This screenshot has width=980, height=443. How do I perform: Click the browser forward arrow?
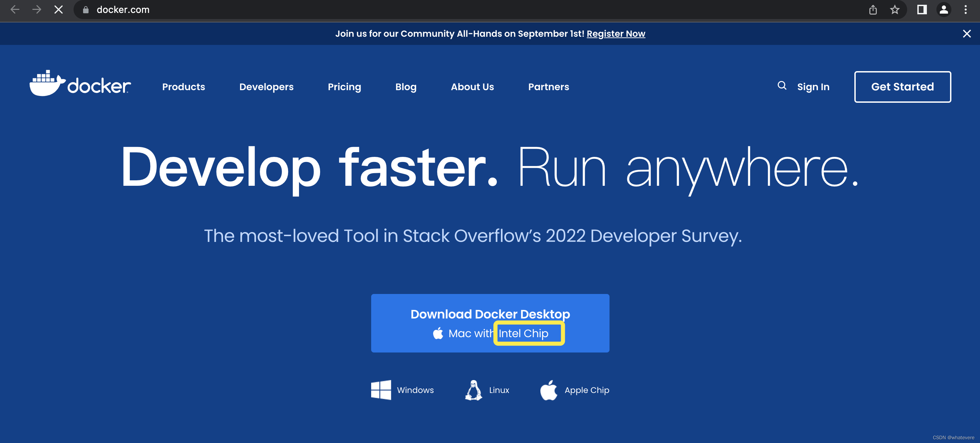36,10
